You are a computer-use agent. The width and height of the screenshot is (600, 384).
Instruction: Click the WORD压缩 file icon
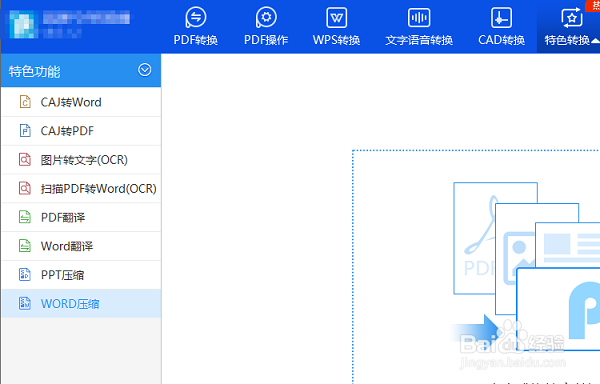[25, 303]
